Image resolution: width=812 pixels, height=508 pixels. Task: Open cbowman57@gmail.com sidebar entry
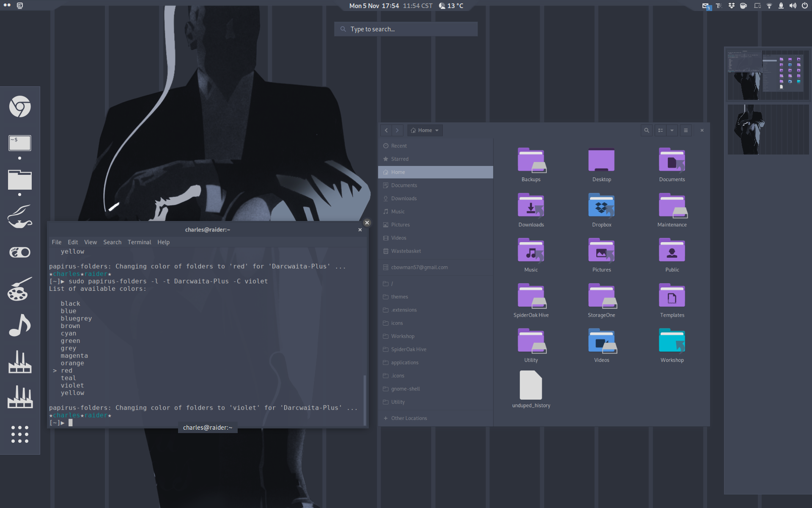pyautogui.click(x=436, y=267)
